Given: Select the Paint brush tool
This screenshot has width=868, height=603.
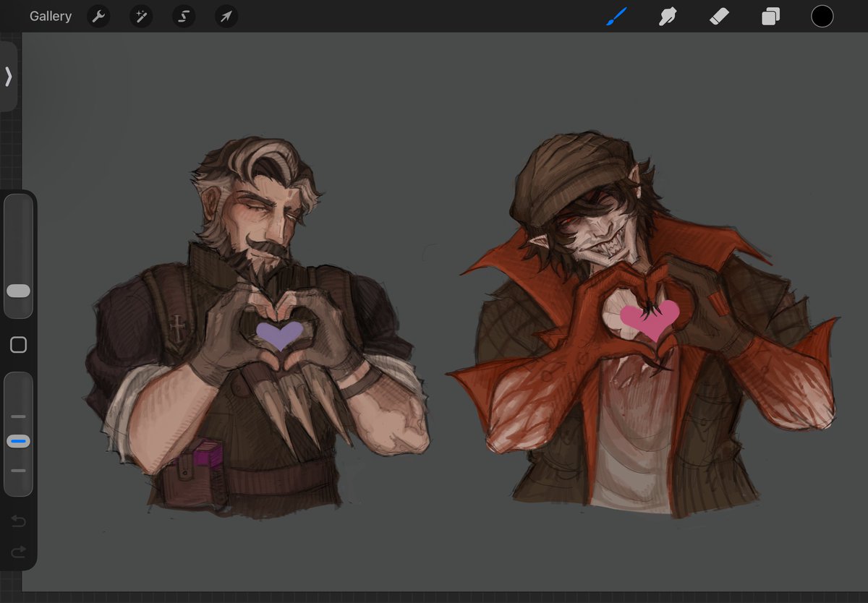Looking at the screenshot, I should pyautogui.click(x=616, y=16).
